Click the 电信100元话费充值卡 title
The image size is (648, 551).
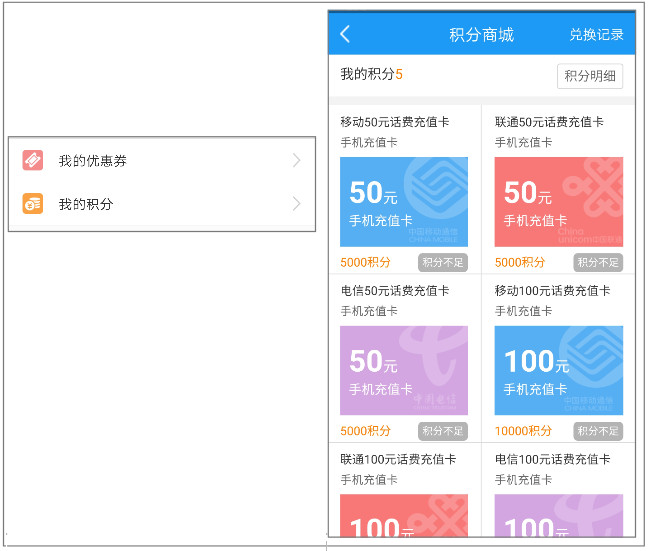coord(553,459)
